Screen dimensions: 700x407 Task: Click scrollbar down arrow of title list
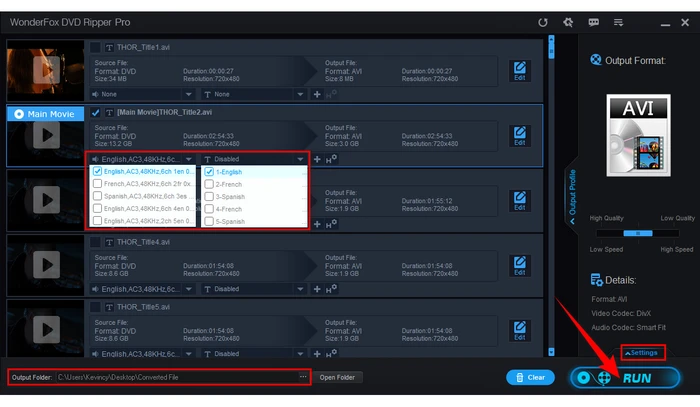551,352
